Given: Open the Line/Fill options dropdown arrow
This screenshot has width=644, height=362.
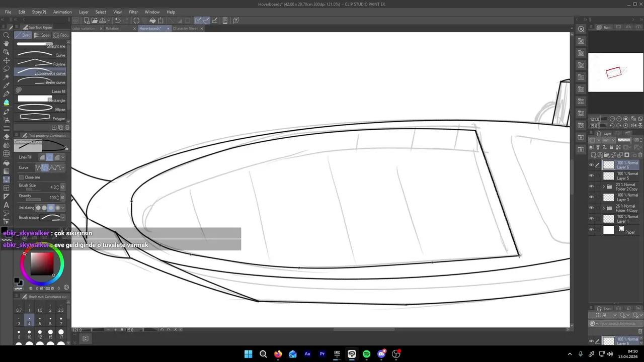Looking at the screenshot, I should [x=63, y=157].
